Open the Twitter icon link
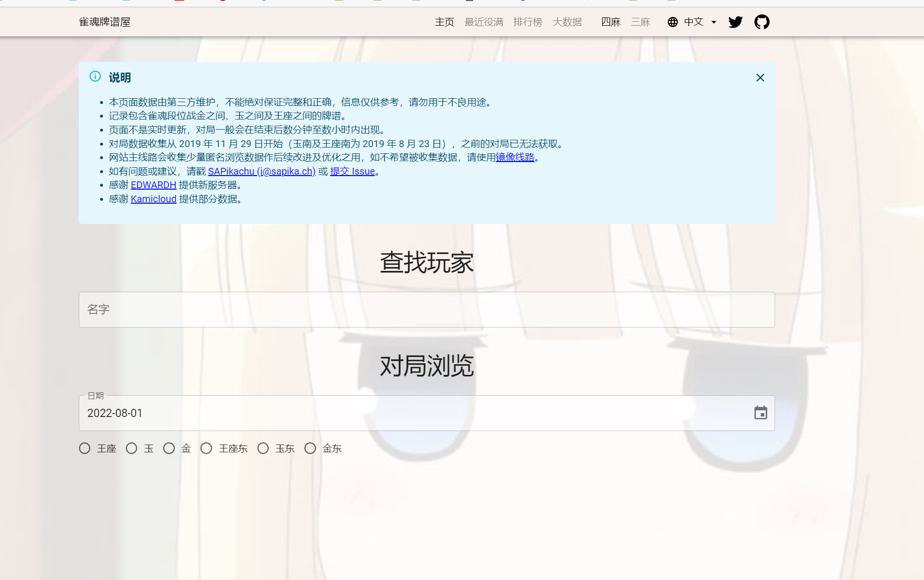The height and width of the screenshot is (580, 924). pyautogui.click(x=735, y=22)
